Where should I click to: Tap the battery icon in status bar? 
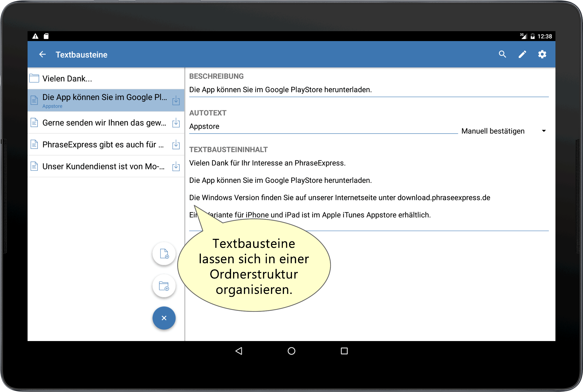pos(532,36)
